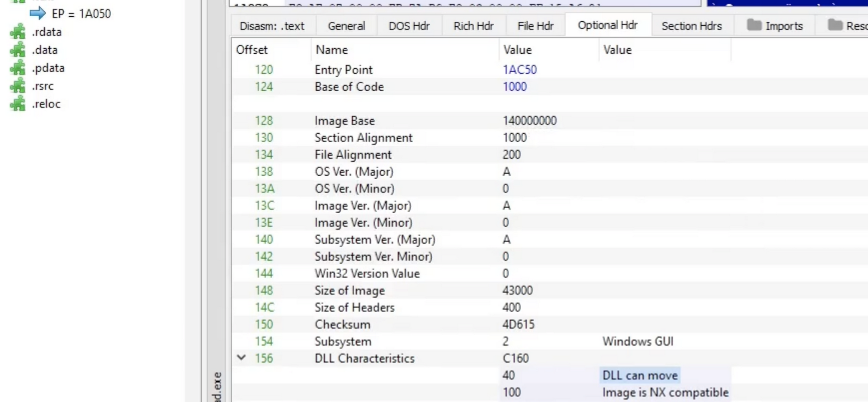Click the .rdata section puzzle icon
The height and width of the screenshot is (402, 868).
pos(18,32)
